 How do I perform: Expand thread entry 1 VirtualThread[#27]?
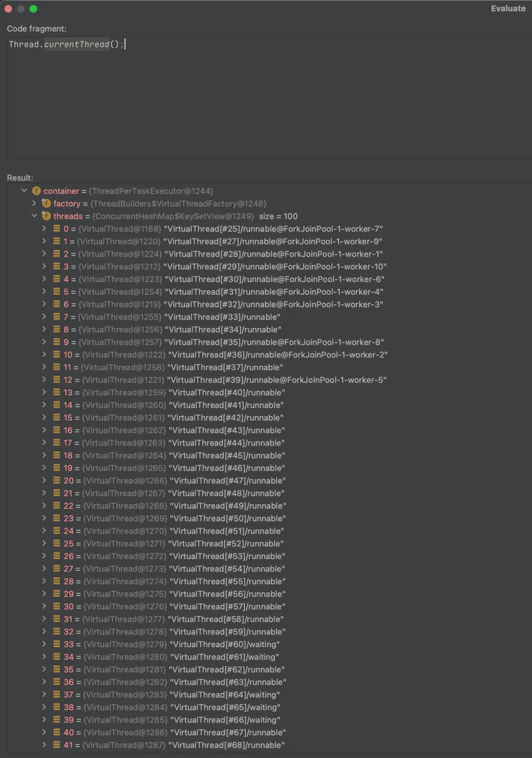44,241
